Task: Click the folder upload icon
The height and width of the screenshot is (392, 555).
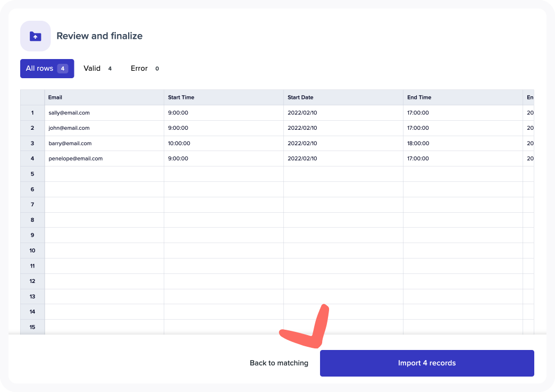Action: point(35,36)
